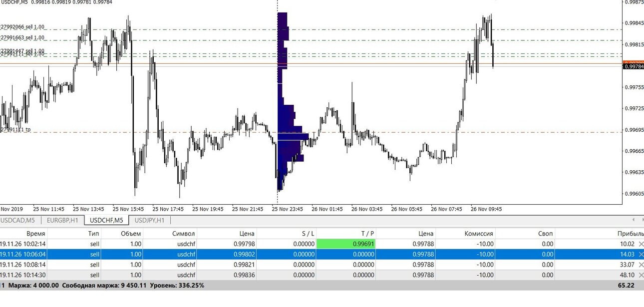
Task: Sort orders by the T / P column
Action: point(367,234)
